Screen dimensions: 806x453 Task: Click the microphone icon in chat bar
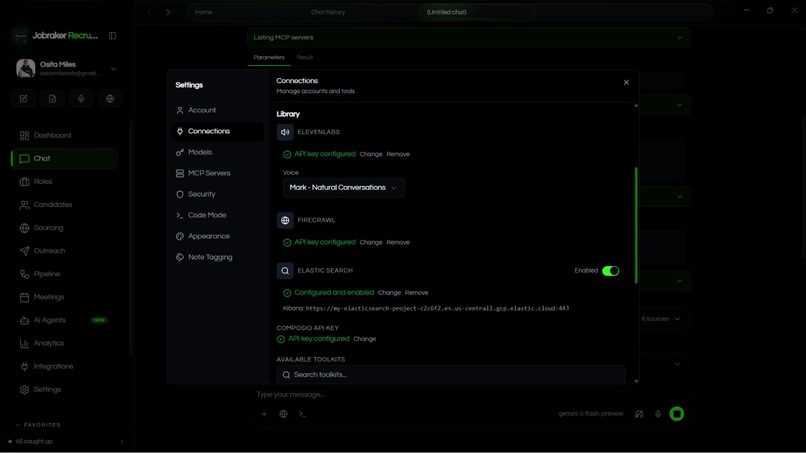[658, 414]
